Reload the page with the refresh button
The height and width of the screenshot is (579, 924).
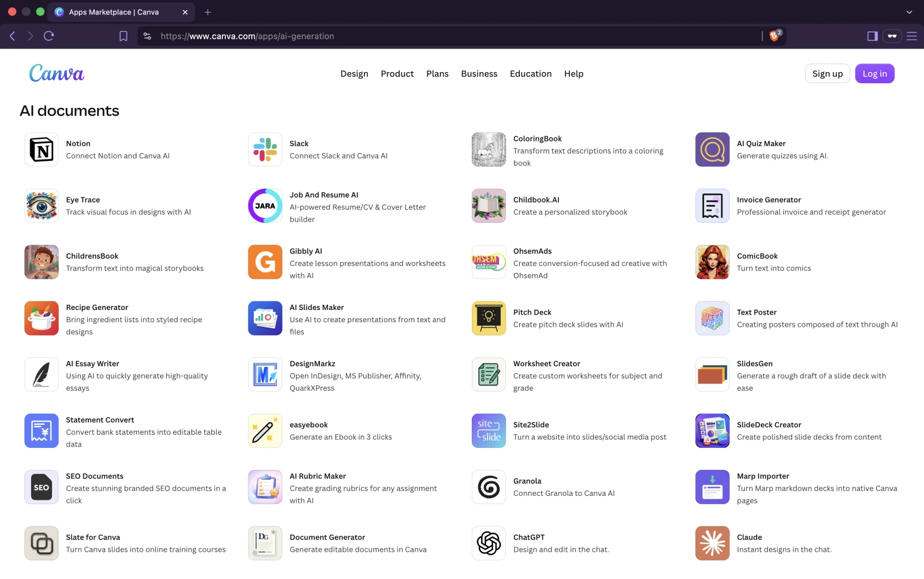pyautogui.click(x=49, y=36)
